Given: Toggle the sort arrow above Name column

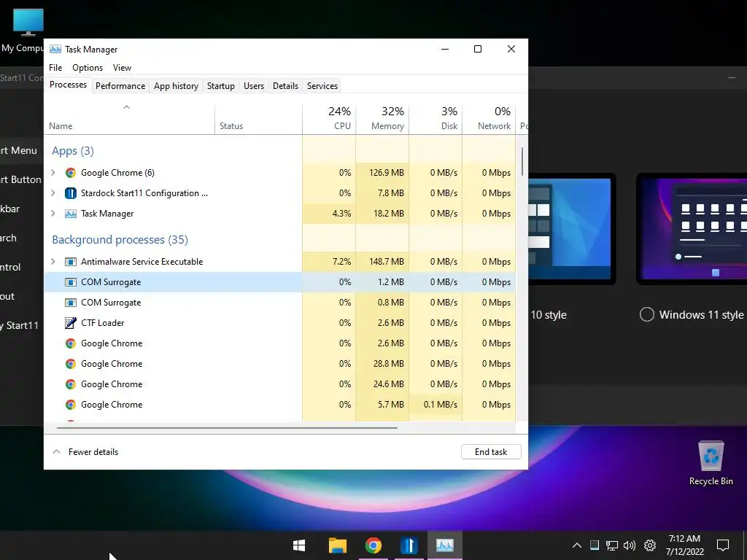Looking at the screenshot, I should tap(126, 107).
